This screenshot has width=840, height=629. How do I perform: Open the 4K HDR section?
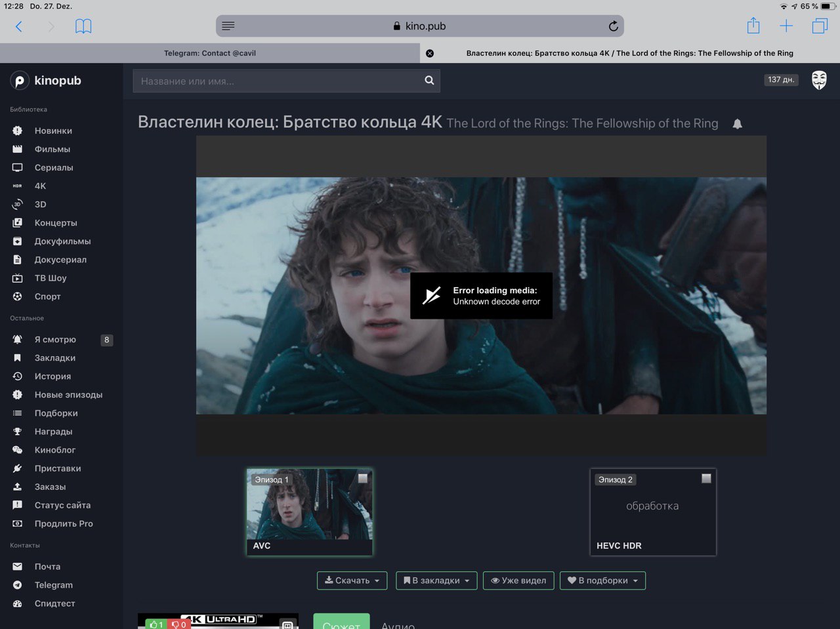click(x=40, y=186)
